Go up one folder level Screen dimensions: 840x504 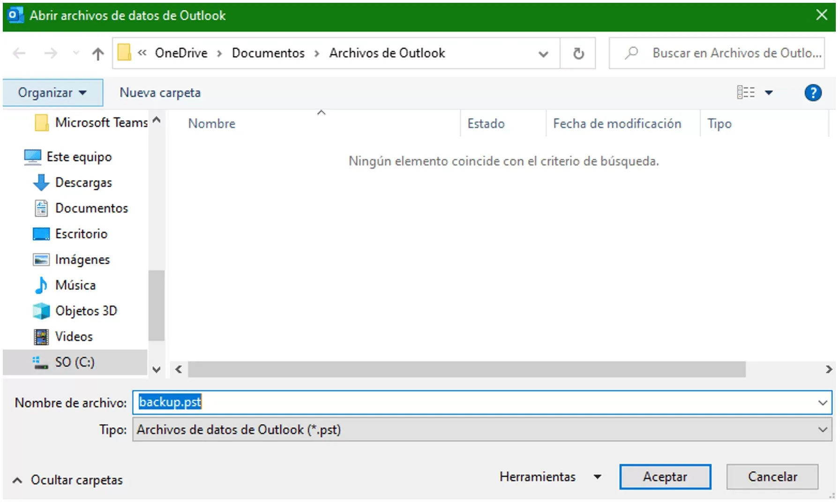coord(97,53)
